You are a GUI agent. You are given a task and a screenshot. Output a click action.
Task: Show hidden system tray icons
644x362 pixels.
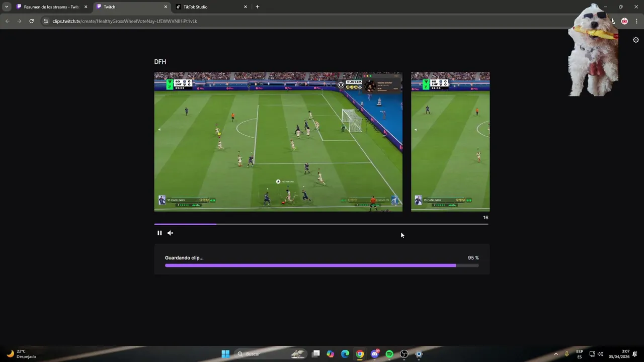tap(556, 354)
